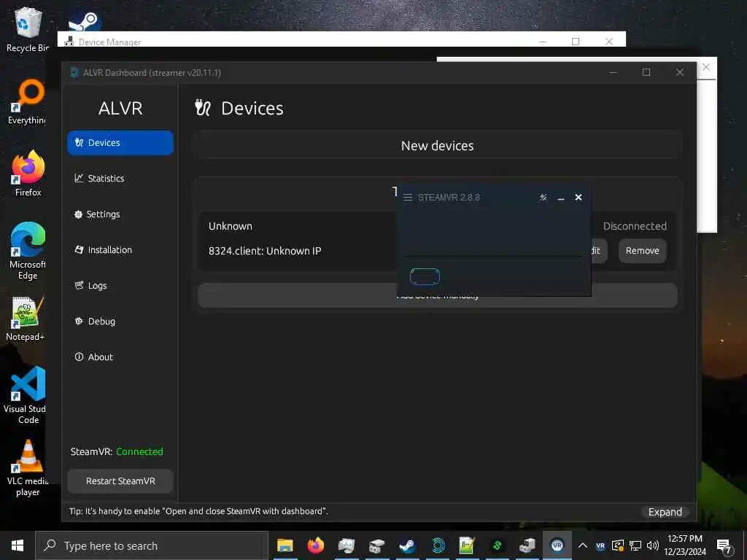
Task: Click the taskbar clock showing 12:57 PM
Action: pyautogui.click(x=685, y=545)
